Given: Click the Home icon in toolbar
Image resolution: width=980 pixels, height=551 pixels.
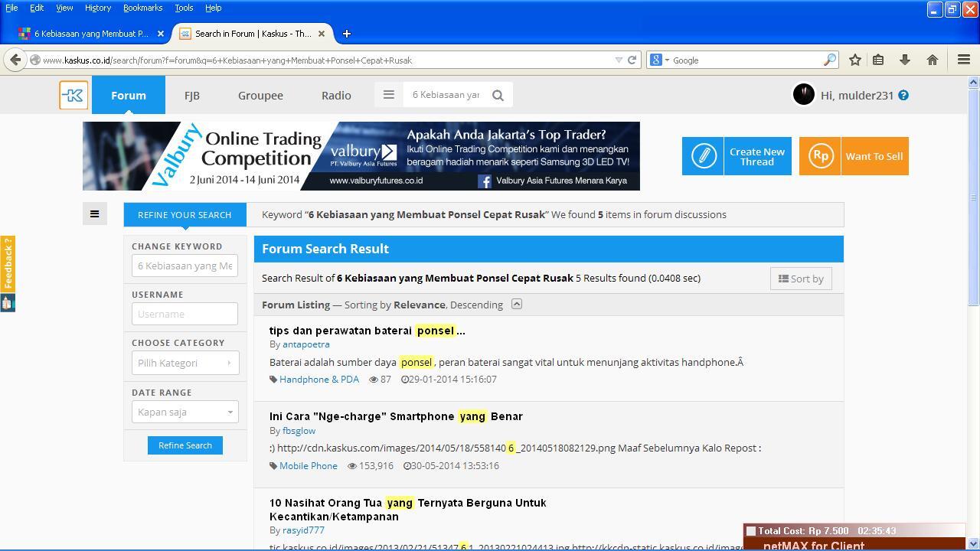Looking at the screenshot, I should [933, 60].
